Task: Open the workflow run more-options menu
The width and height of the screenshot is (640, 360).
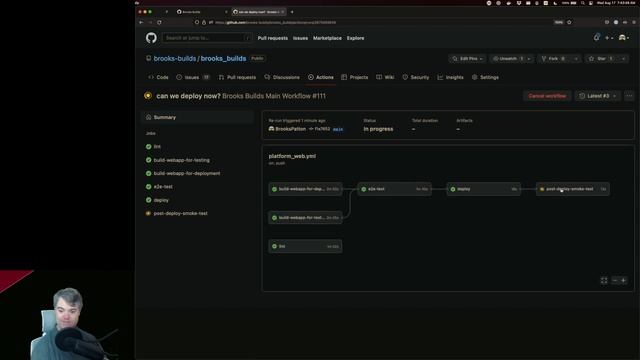Action: (x=629, y=96)
